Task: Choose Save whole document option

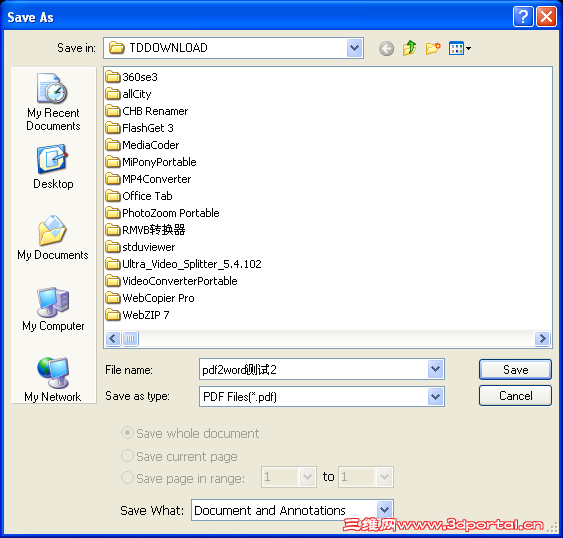Action: tap(190, 433)
